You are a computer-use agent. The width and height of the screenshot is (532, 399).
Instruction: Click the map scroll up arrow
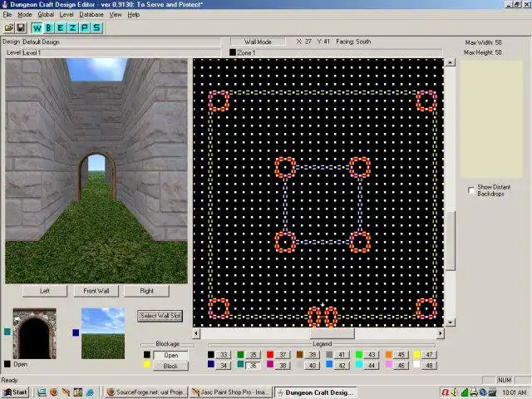(x=450, y=63)
